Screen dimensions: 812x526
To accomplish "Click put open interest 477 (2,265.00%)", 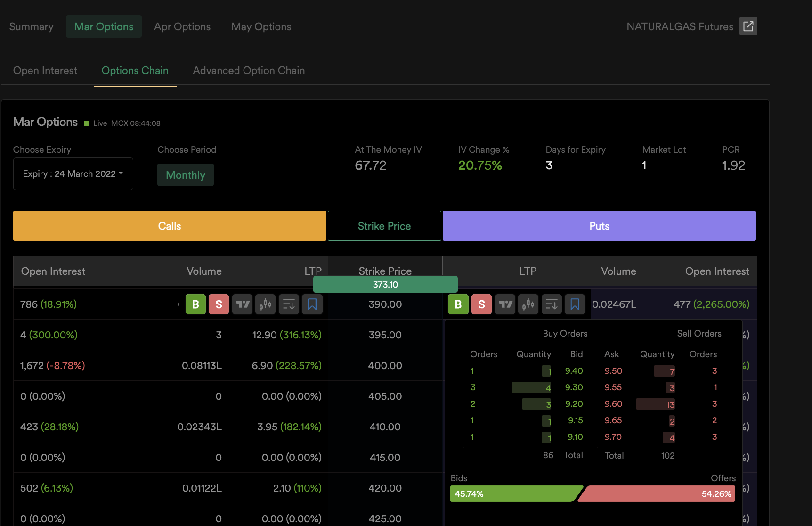I will (711, 304).
